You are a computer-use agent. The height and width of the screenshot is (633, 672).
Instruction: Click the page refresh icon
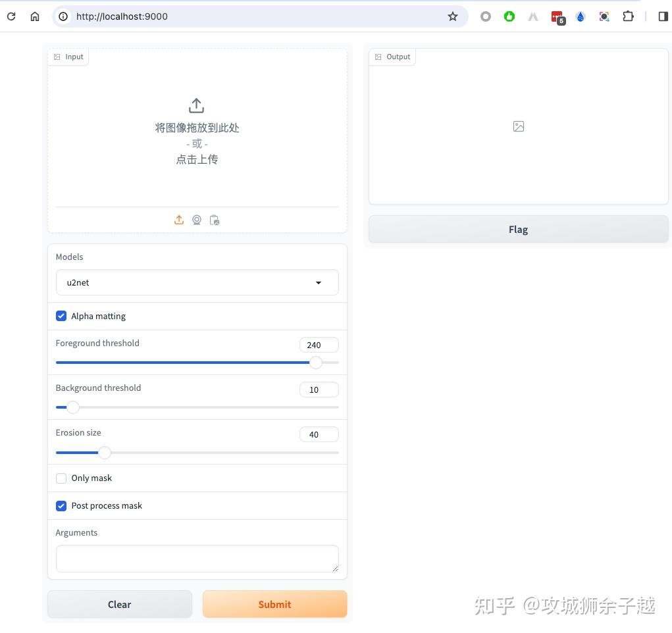[11, 16]
